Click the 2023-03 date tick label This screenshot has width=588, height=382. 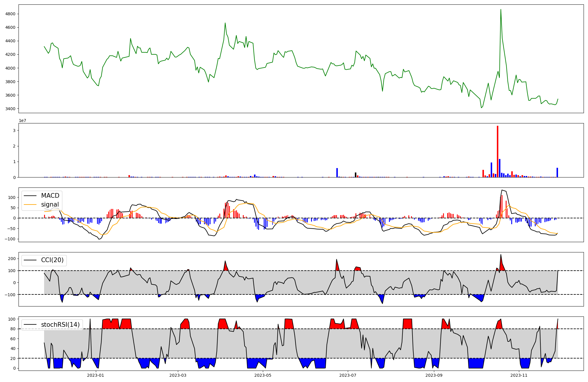(x=178, y=375)
